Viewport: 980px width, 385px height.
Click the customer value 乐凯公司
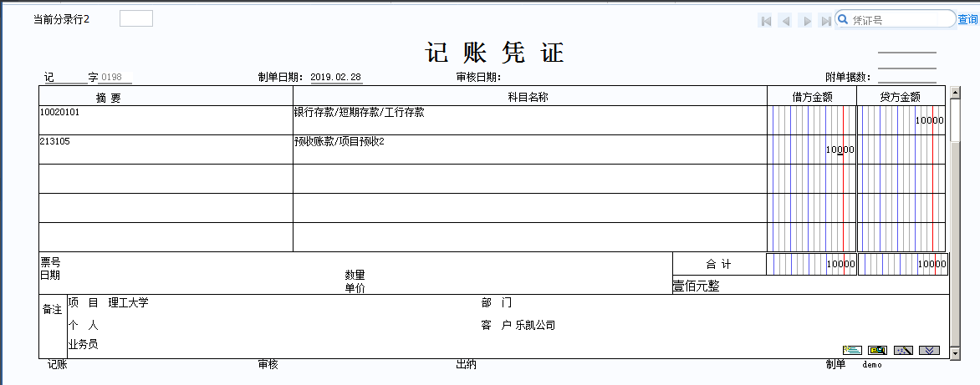tap(536, 325)
